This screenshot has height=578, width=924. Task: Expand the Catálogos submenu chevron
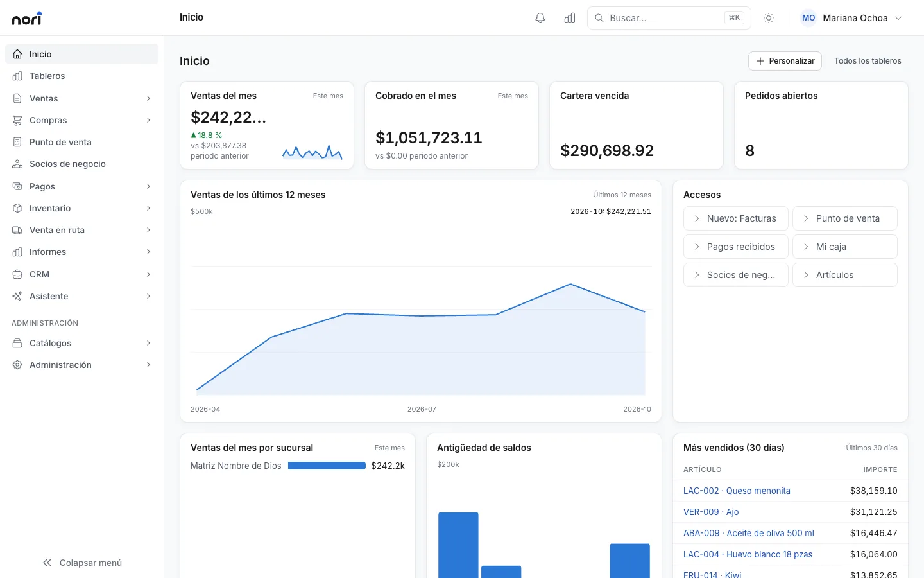coord(148,343)
